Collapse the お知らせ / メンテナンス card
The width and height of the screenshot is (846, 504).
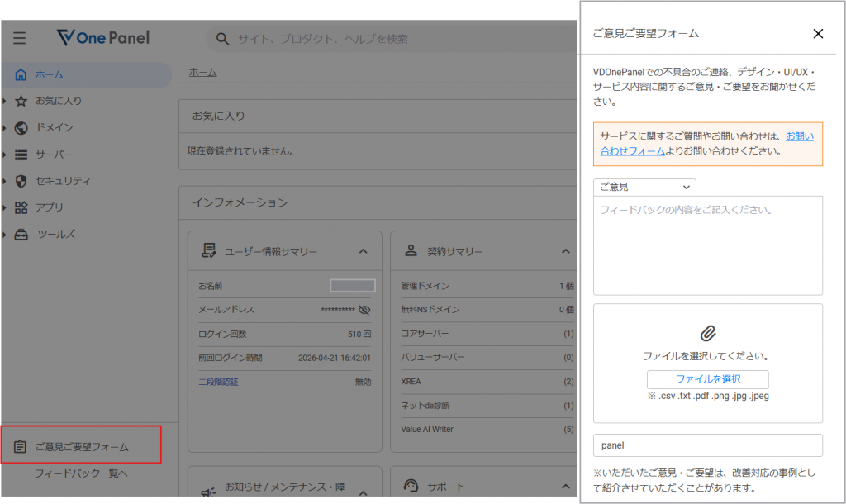tap(364, 492)
